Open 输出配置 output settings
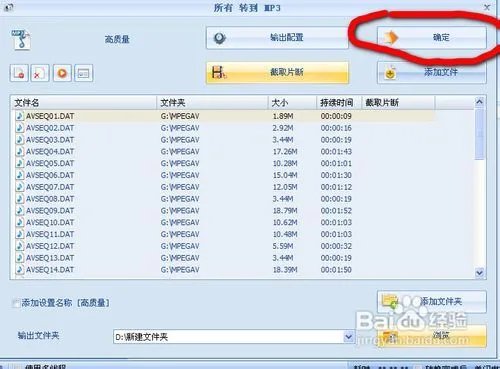 pyautogui.click(x=277, y=38)
